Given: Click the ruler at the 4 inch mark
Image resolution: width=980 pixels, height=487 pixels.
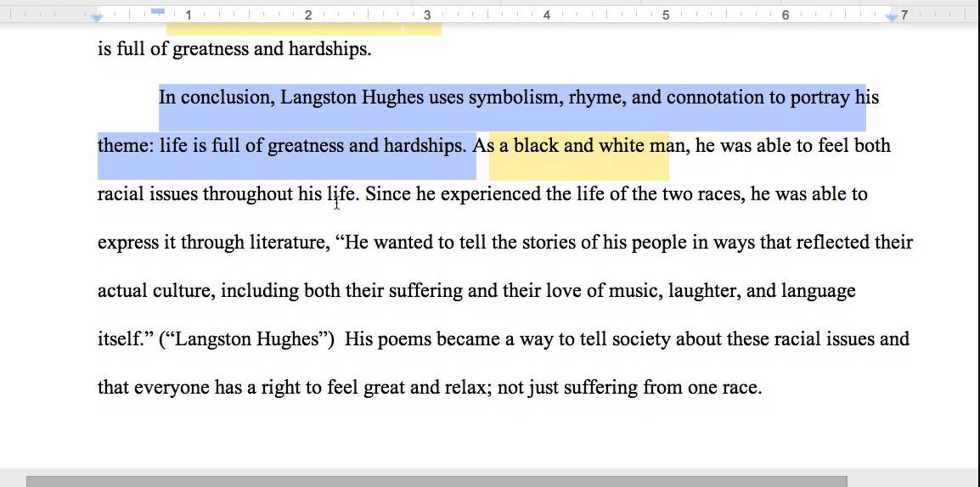Looking at the screenshot, I should click(546, 15).
